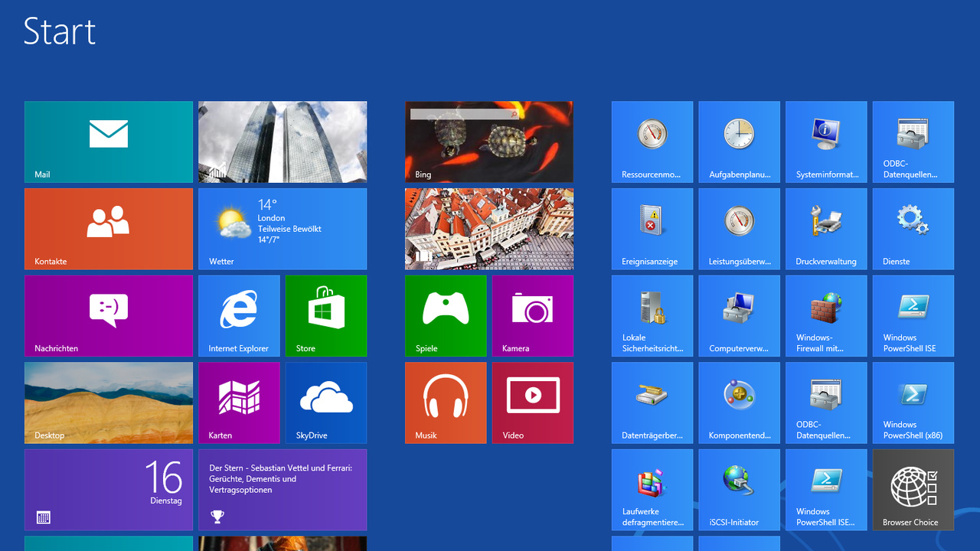The width and height of the screenshot is (980, 551).
Task: Launch Aufgabenplanung clock tile
Action: tap(740, 142)
